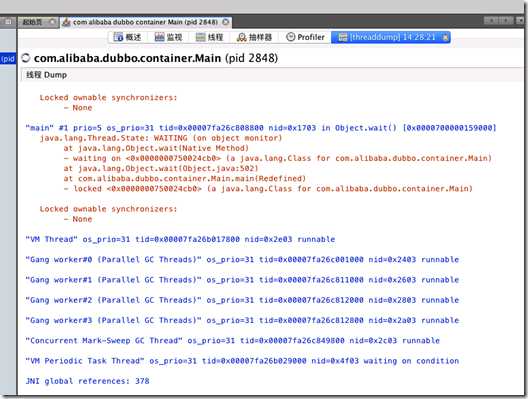Close the com.alibaba.dubbo.container.Main document tab
The height and width of the screenshot is (399, 528).
point(226,22)
